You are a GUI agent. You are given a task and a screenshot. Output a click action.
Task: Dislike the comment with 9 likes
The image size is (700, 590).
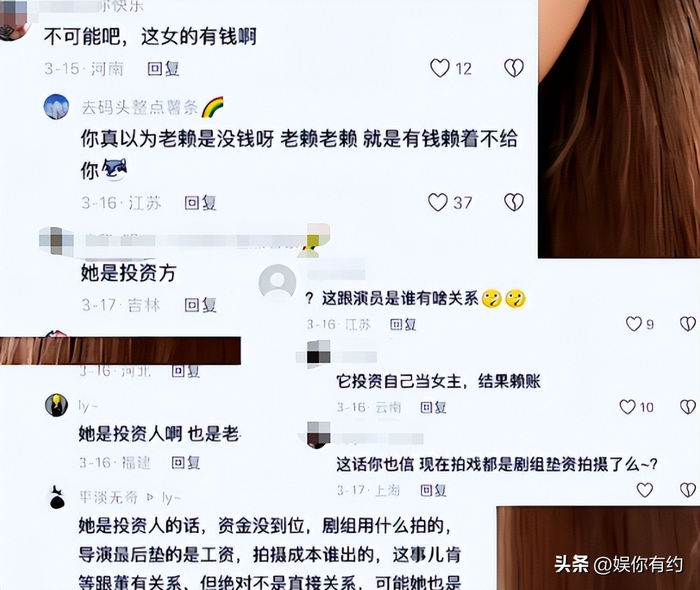tap(688, 324)
